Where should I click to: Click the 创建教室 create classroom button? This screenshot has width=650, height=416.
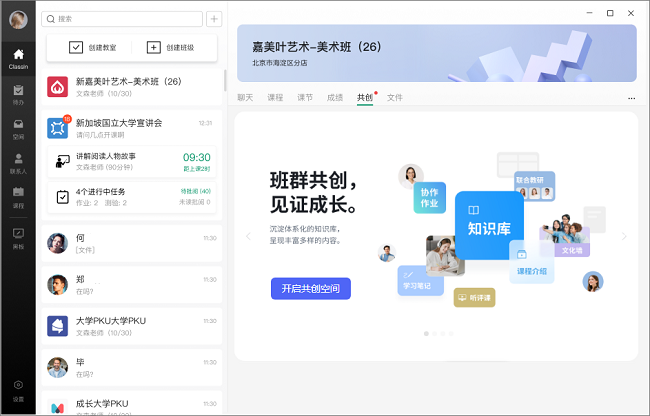click(92, 47)
